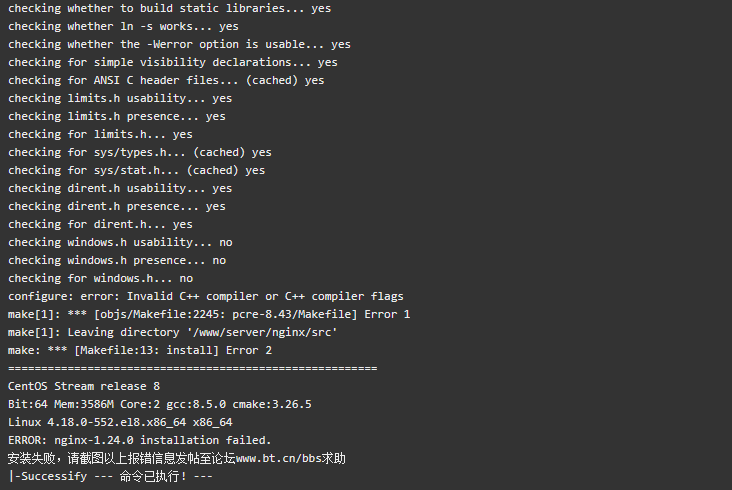Click the nginx-1.24.0 installation failed error line
The height and width of the screenshot is (490, 732).
click(x=140, y=440)
